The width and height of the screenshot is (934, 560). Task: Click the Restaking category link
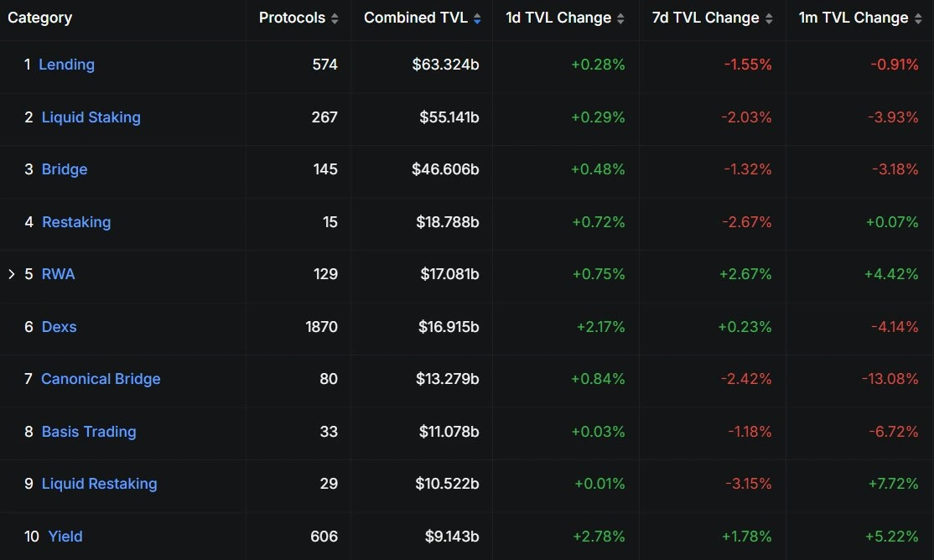tap(76, 222)
